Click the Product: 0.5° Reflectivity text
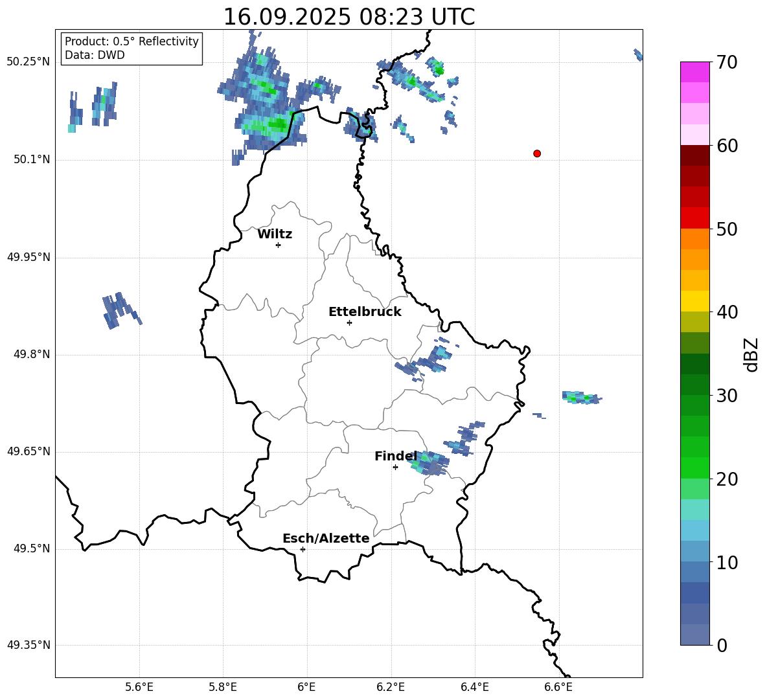The height and width of the screenshot is (700, 767). tap(132, 41)
